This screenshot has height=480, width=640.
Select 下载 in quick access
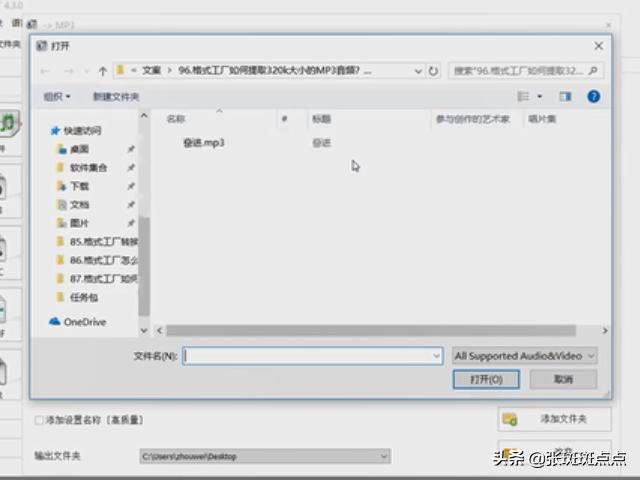[79, 186]
